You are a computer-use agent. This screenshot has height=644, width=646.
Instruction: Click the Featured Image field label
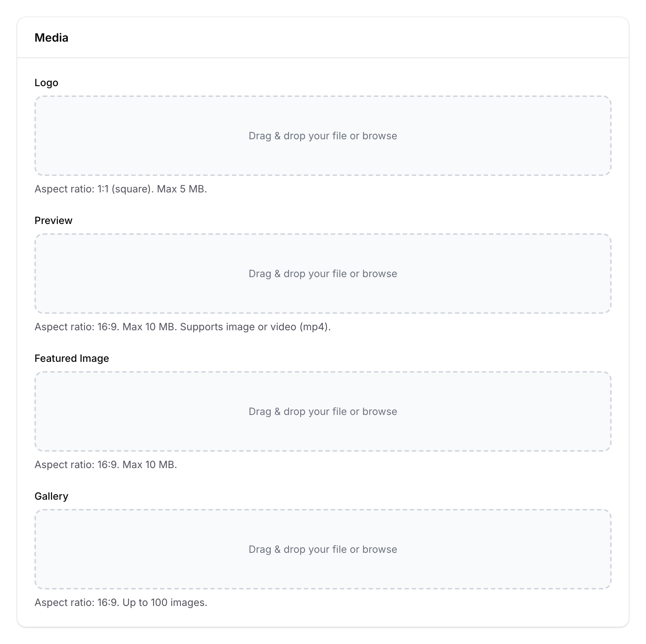coord(72,358)
